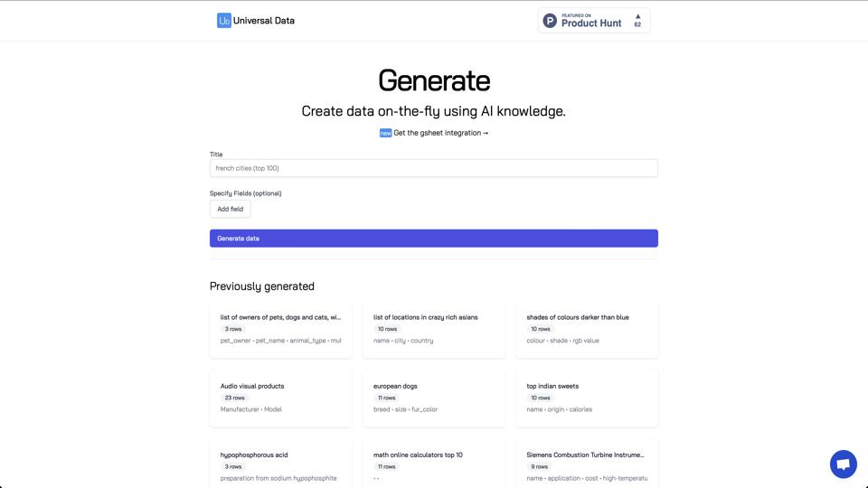The image size is (868, 488).
Task: Click the Title input field
Action: (x=433, y=168)
